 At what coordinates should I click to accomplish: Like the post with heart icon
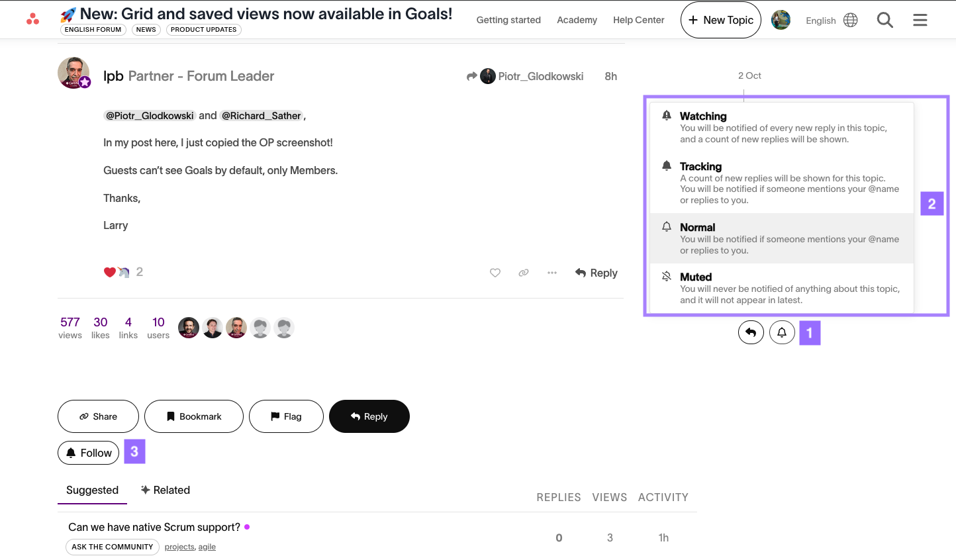coord(495,273)
